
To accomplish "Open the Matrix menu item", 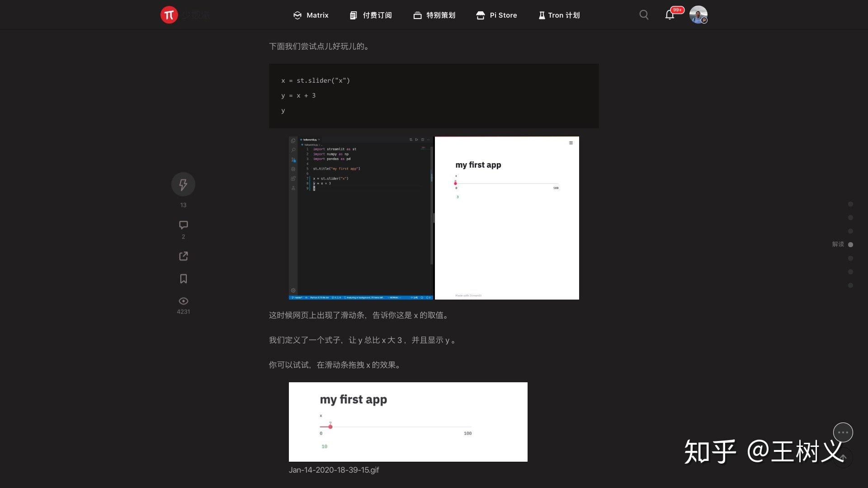I will (x=311, y=15).
